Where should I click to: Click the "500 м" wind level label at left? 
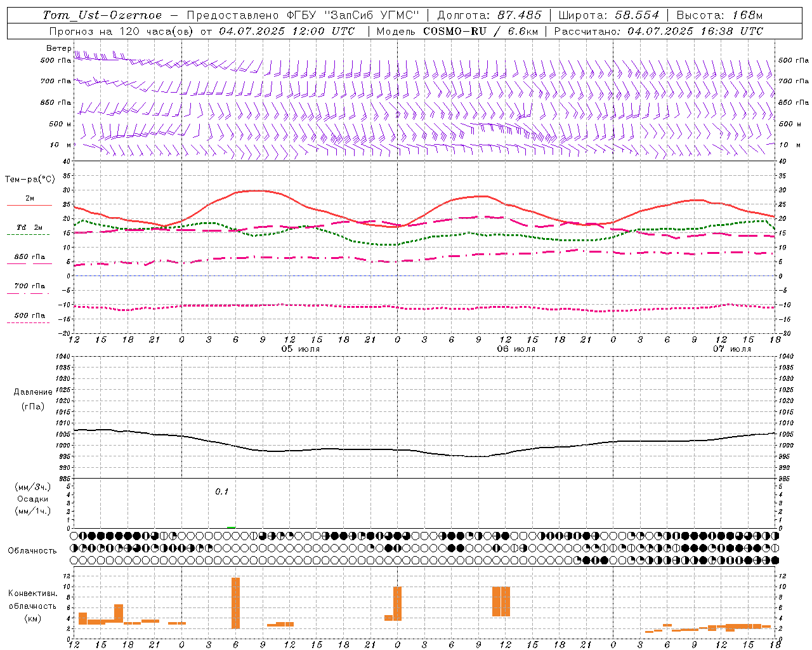(60, 124)
